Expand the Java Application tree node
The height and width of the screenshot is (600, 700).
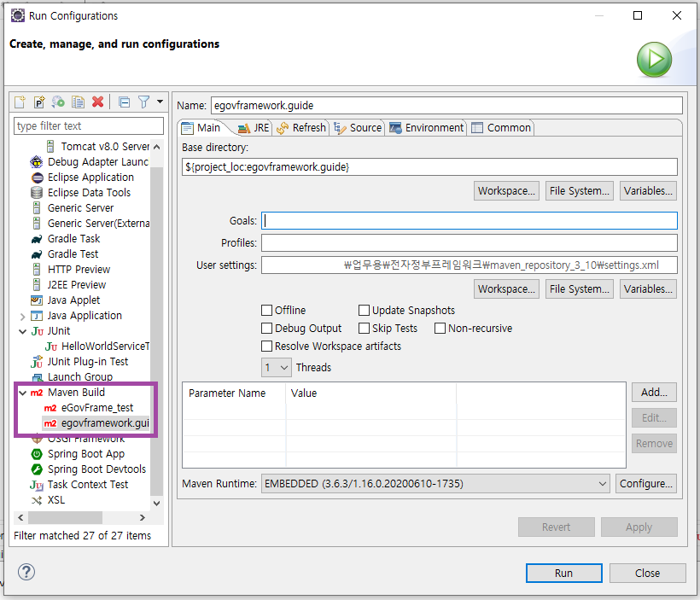click(x=22, y=317)
